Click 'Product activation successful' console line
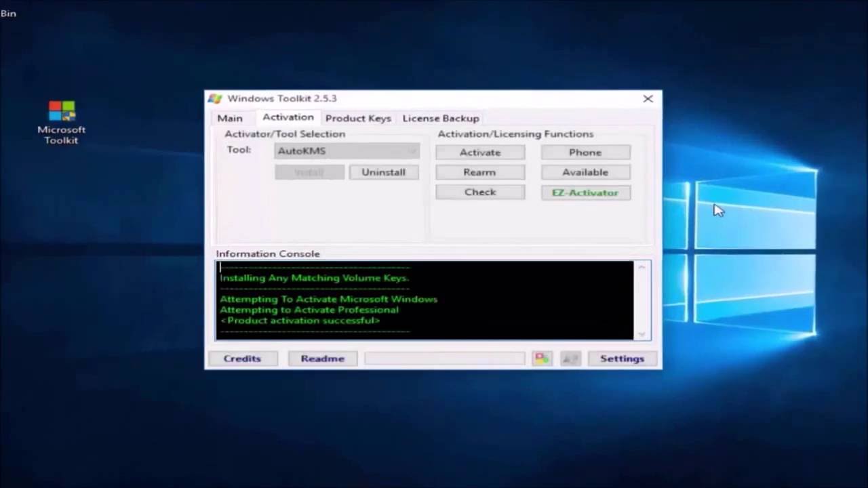 [300, 321]
